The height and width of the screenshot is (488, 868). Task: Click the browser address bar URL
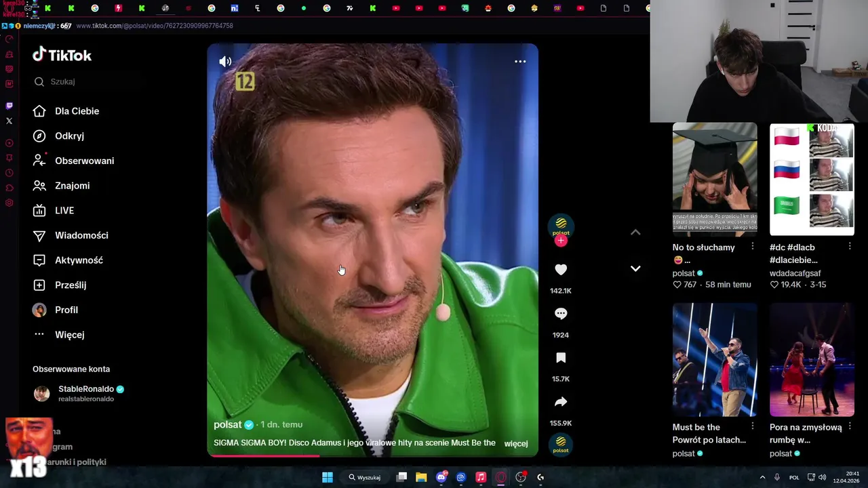155,26
